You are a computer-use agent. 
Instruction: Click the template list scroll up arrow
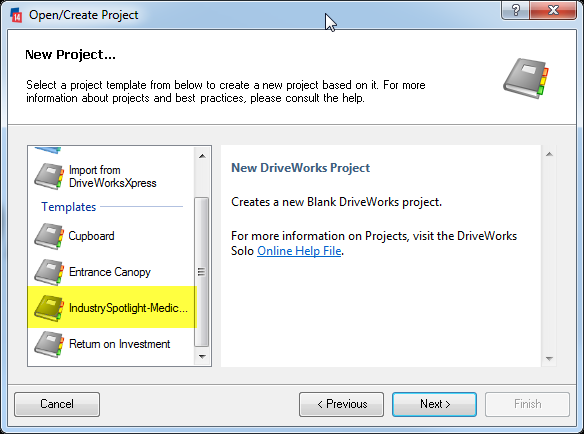(x=202, y=156)
